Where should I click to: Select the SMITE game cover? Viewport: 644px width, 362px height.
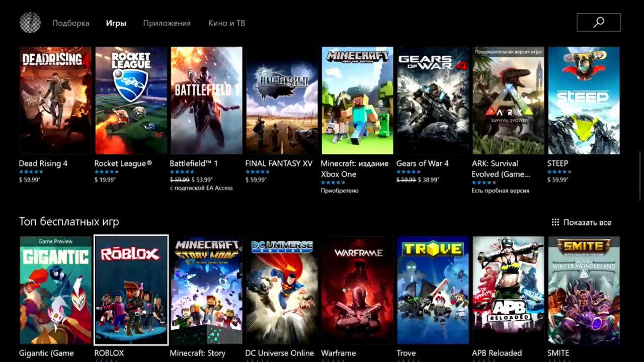click(x=584, y=290)
